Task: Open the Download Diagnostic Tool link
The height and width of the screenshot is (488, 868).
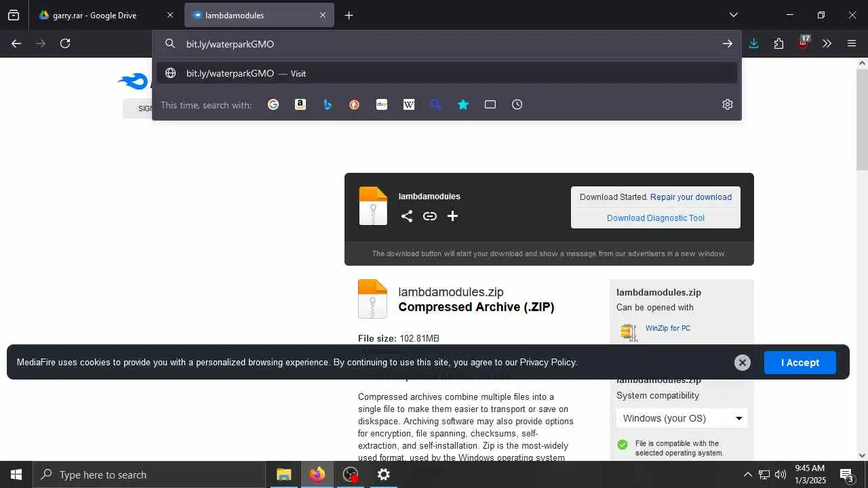Action: click(x=656, y=218)
